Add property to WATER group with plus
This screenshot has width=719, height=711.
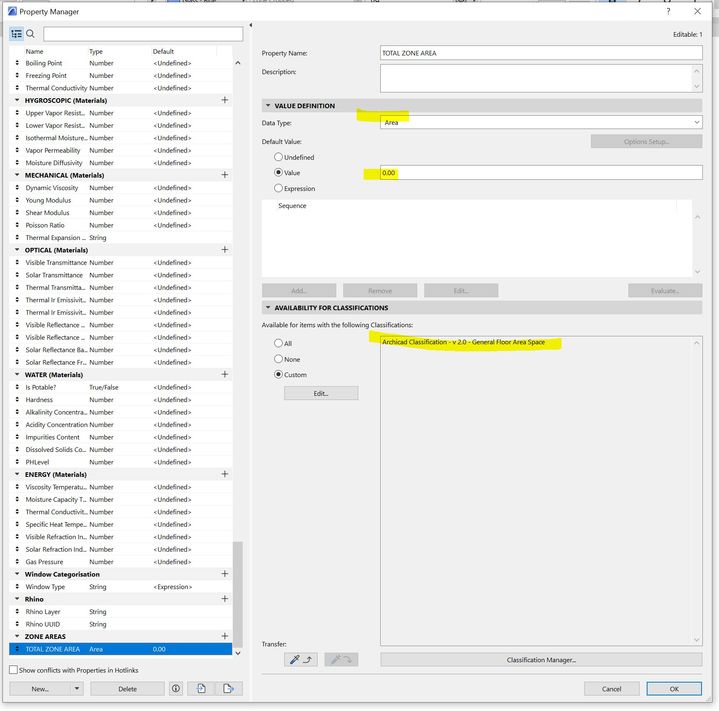pos(225,374)
